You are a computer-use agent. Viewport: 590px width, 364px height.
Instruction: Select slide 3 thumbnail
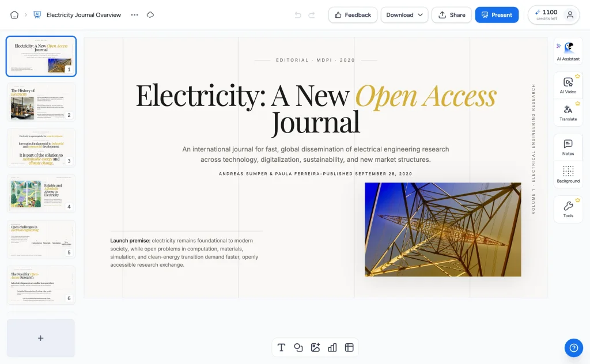[x=41, y=148]
